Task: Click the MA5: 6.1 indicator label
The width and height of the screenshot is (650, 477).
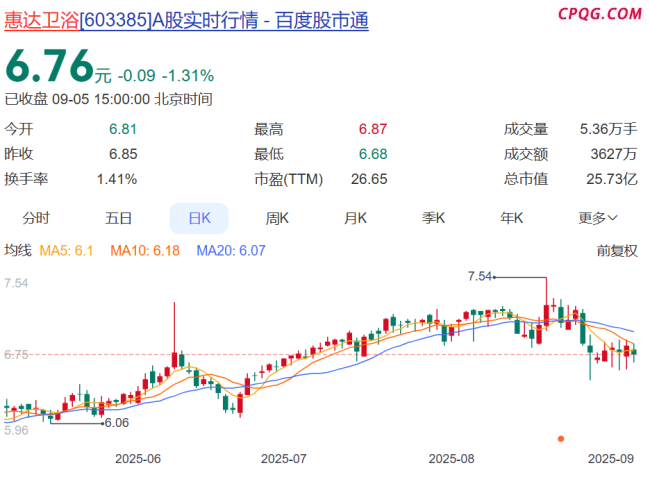Action: (66, 251)
